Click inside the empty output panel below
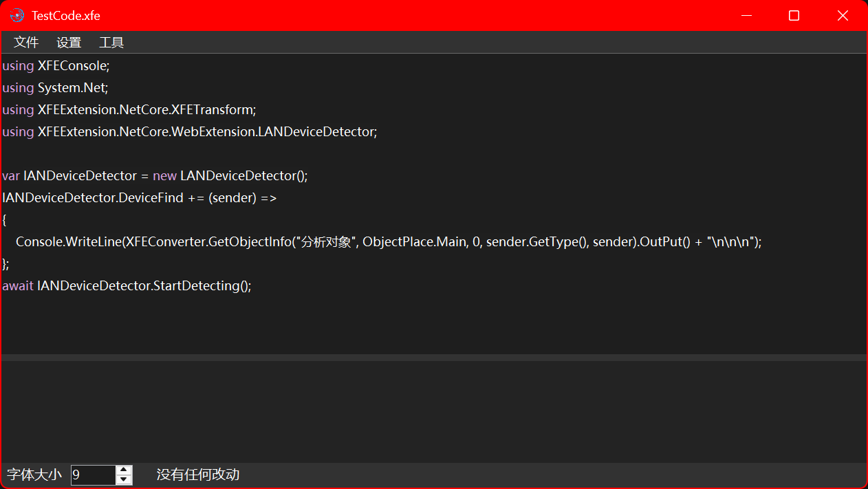This screenshot has width=868, height=489. pyautogui.click(x=413, y=409)
